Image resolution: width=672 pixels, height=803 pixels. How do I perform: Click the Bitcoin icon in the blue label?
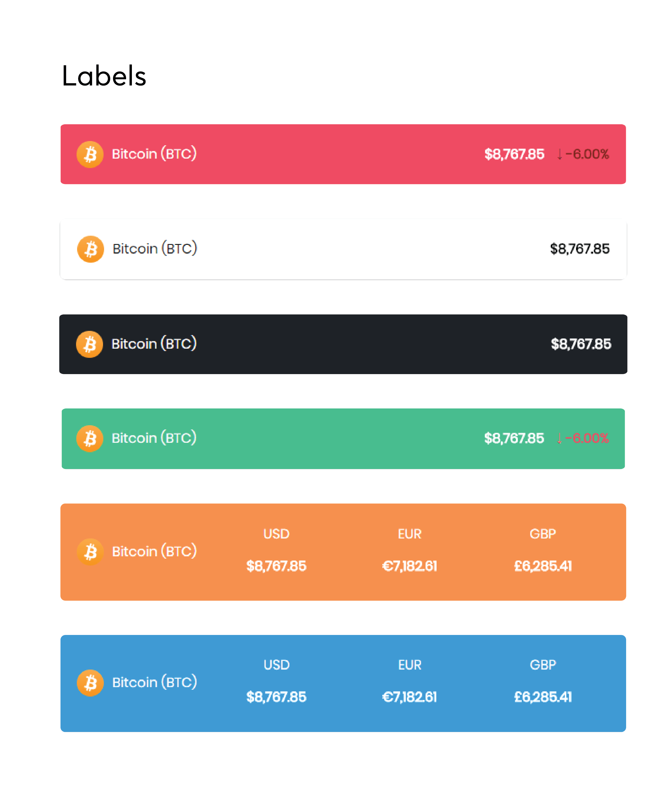[90, 683]
